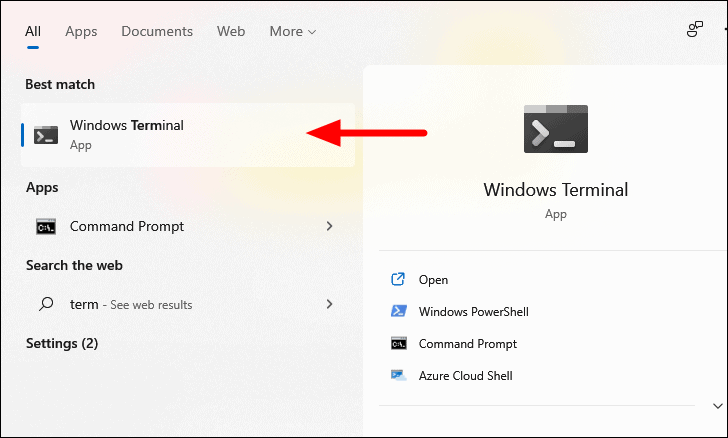Open Settings (2) results section
The image size is (728, 438).
pos(62,343)
